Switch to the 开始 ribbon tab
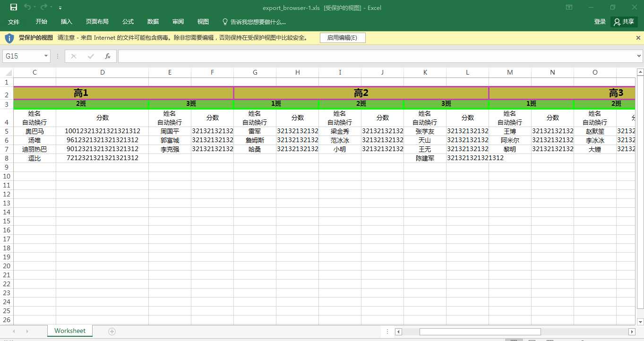This screenshot has height=341, width=644. tap(41, 22)
